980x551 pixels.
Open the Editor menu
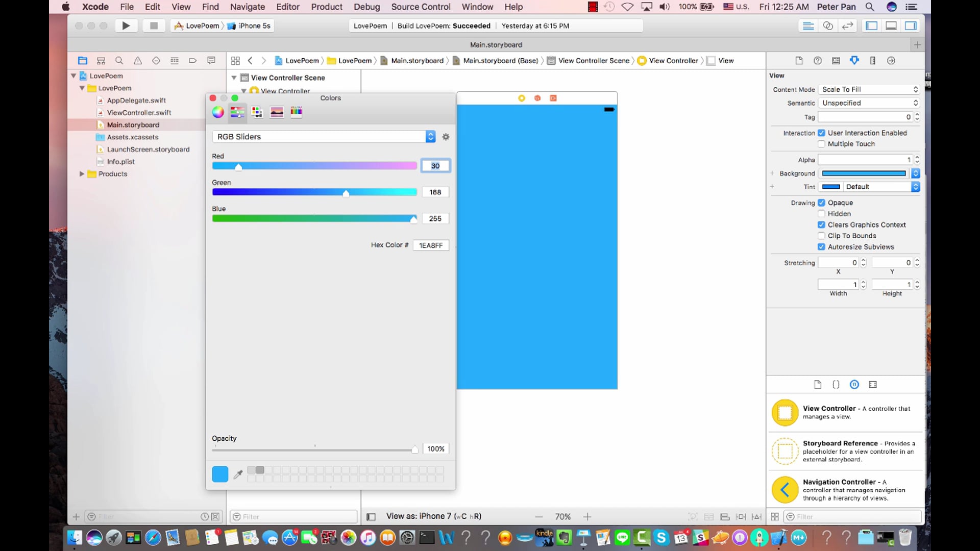[x=287, y=7]
